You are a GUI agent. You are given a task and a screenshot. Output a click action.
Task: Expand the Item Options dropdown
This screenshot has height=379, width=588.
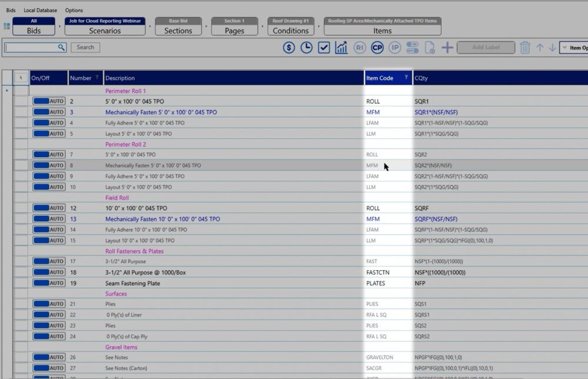pyautogui.click(x=573, y=48)
